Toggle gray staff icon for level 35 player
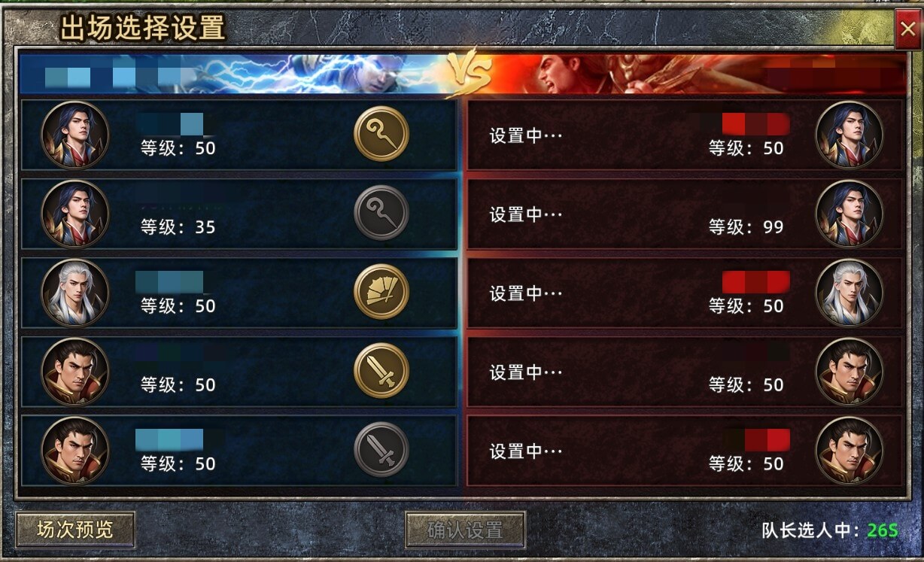This screenshot has height=562, width=924. point(381,213)
